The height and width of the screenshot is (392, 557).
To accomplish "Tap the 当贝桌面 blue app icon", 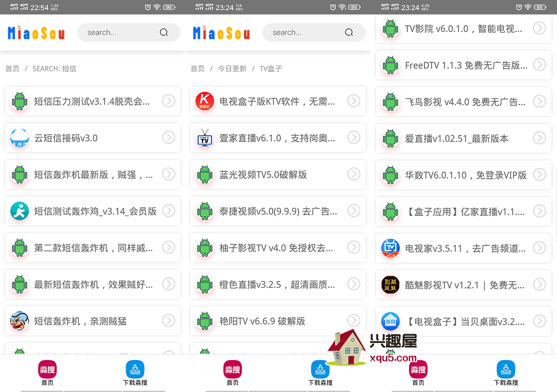I will (x=390, y=321).
